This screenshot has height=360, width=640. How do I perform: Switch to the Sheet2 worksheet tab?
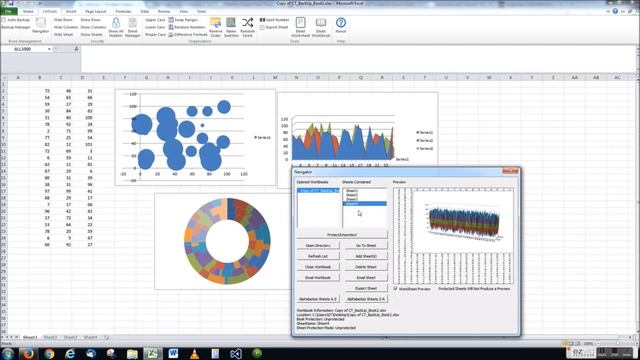50,338
